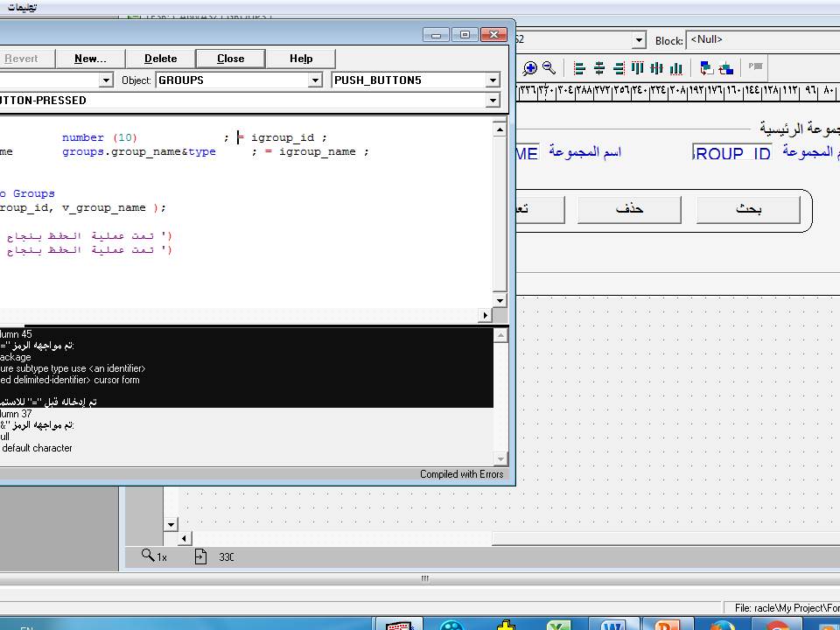The height and width of the screenshot is (630, 840).
Task: Open Microsoft Word from the taskbar
Action: pyautogui.click(x=612, y=625)
